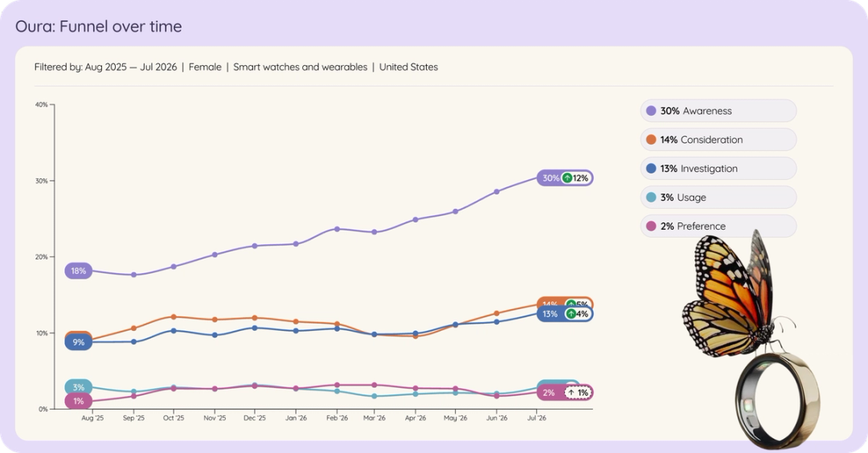This screenshot has width=868, height=453.
Task: Click Smart watches and wearables filter text
Action: coord(300,67)
